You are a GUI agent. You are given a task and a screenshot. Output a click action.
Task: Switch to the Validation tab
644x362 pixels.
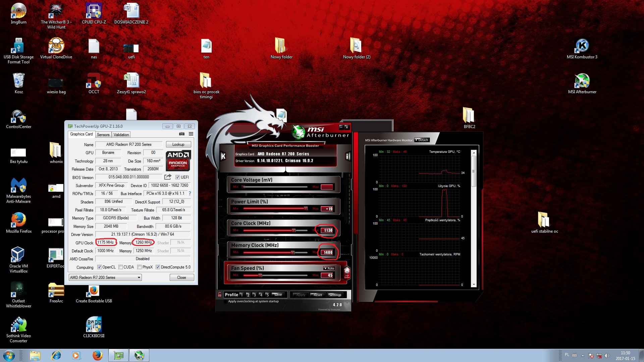coord(121,135)
